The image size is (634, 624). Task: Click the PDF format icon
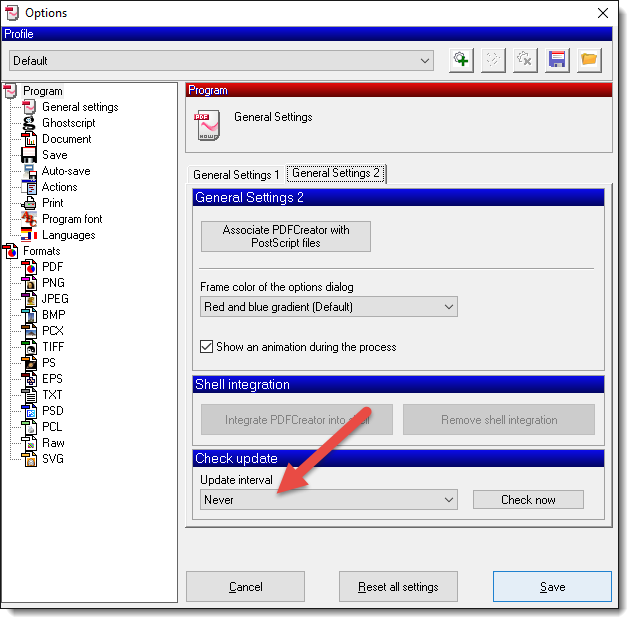tap(29, 267)
